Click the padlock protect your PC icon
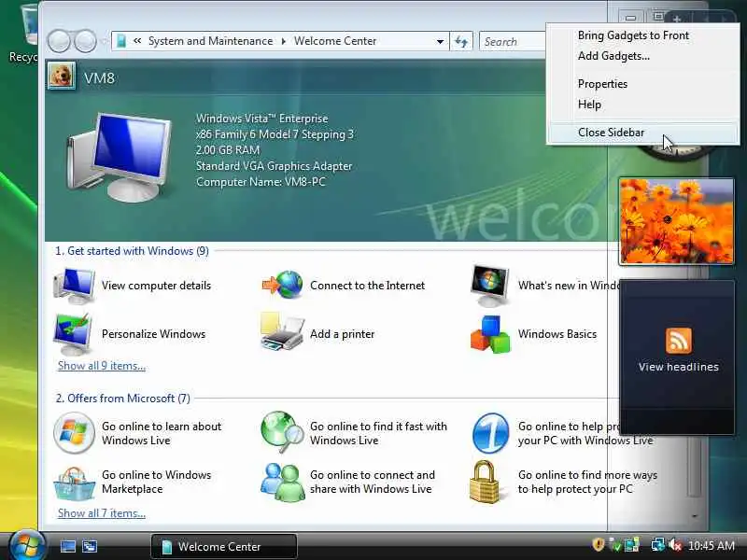The height and width of the screenshot is (560, 747). (485, 482)
